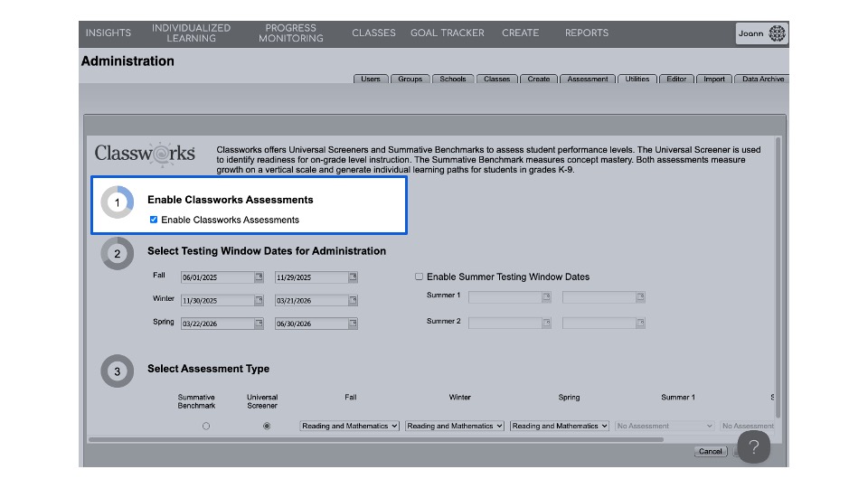
Task: Click the Classworks logo
Action: 145,154
